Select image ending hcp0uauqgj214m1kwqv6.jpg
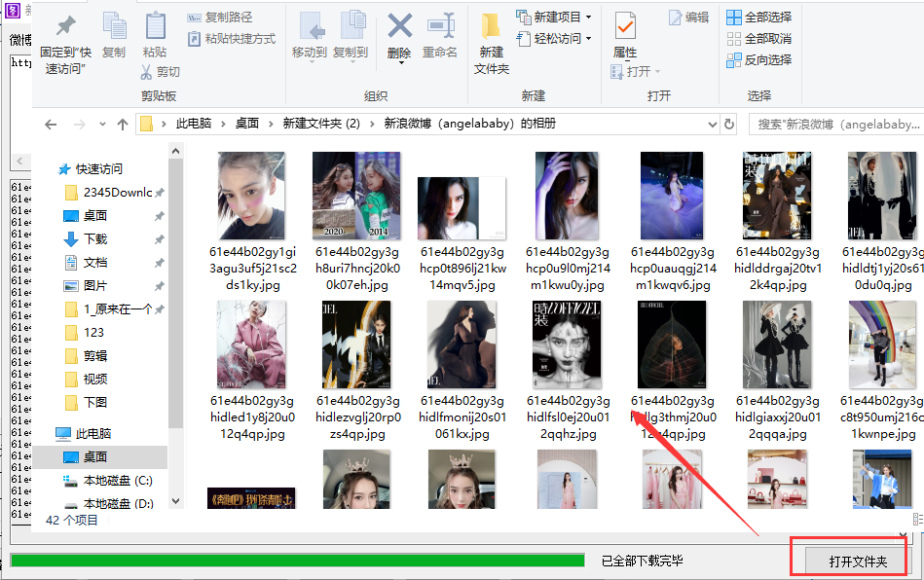 [673, 222]
